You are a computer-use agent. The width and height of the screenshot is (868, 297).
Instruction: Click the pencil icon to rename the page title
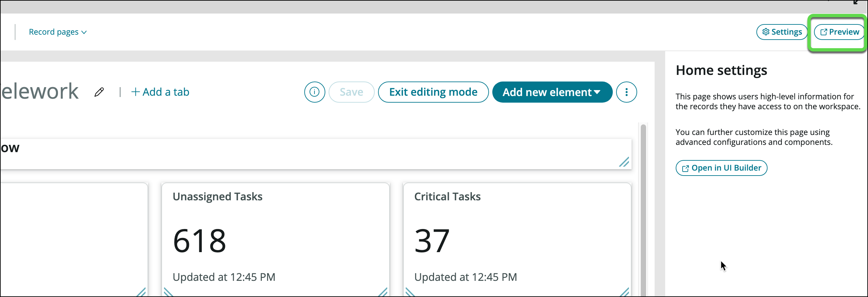pos(99,92)
